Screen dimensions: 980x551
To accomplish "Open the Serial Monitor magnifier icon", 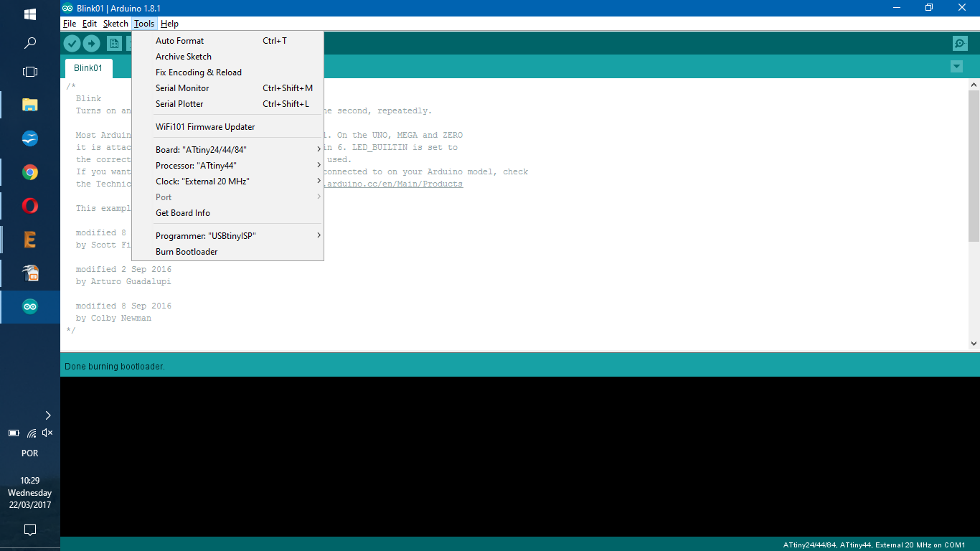I will [960, 44].
